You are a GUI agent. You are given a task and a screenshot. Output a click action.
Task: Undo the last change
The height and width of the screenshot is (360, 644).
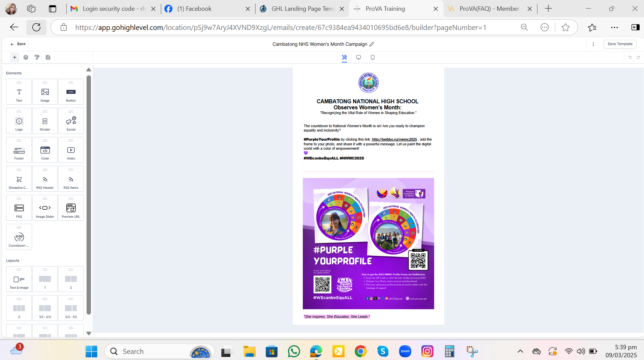630,58
